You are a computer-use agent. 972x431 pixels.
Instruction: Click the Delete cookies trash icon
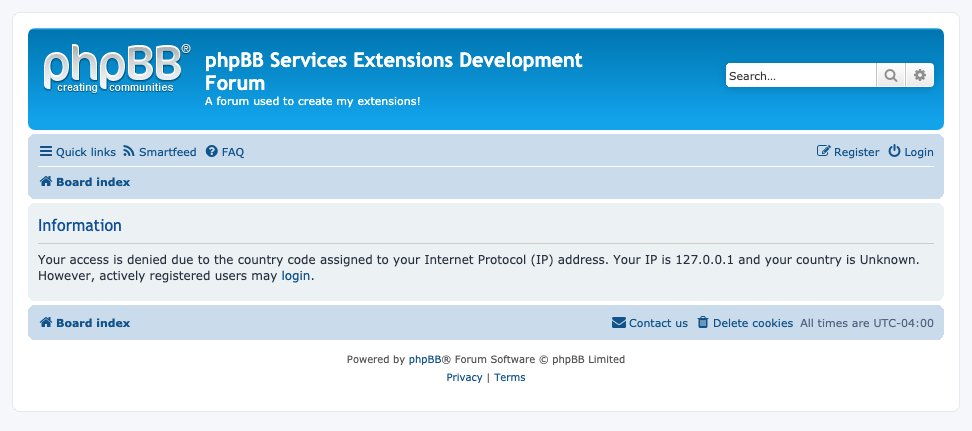pos(702,322)
